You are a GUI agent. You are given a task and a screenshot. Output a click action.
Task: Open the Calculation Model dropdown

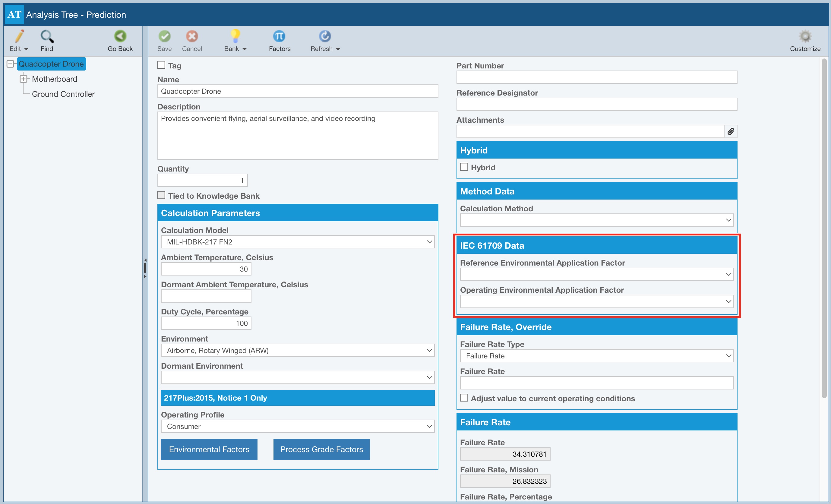pos(298,242)
